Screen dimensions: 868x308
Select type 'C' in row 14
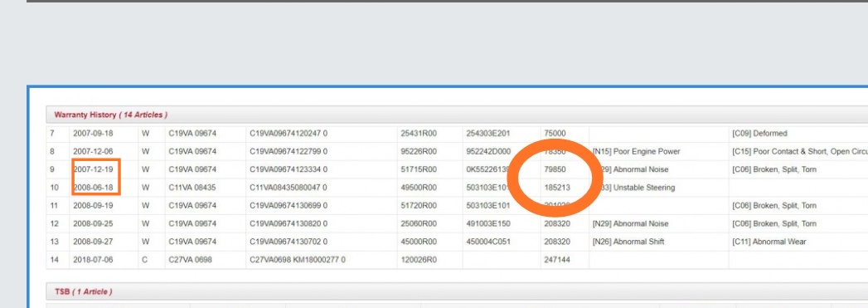tap(145, 260)
